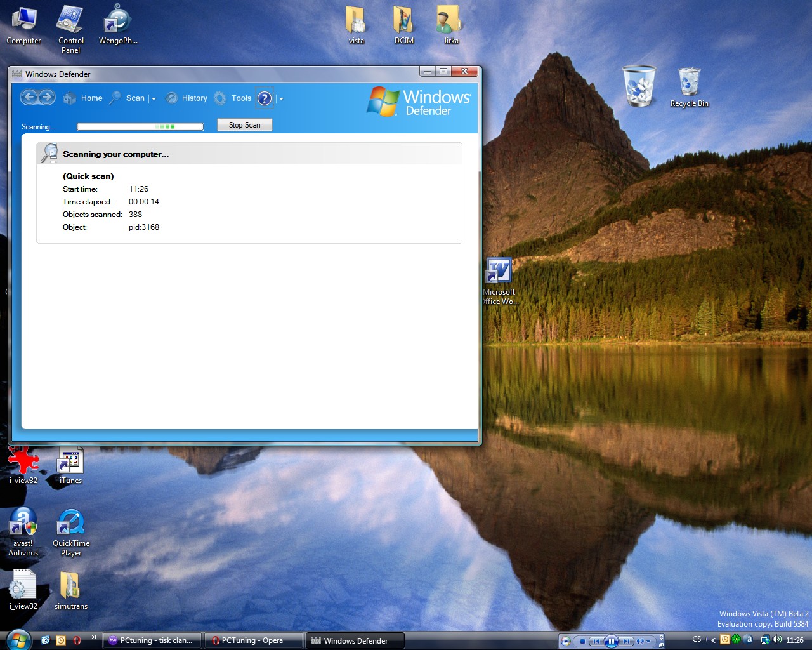Stop the running quick scan

(244, 125)
